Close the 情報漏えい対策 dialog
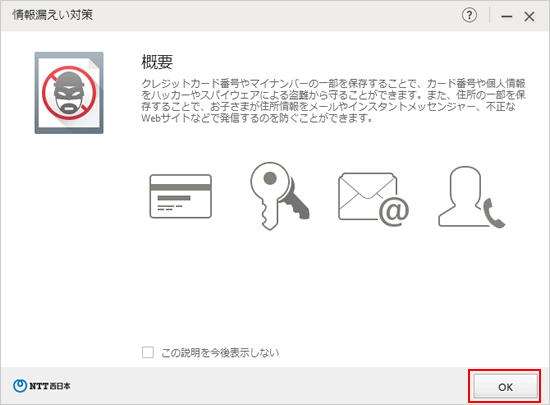 (x=529, y=16)
